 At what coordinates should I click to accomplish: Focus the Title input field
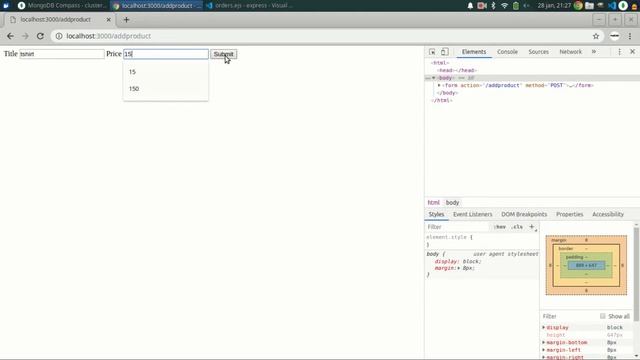point(62,54)
